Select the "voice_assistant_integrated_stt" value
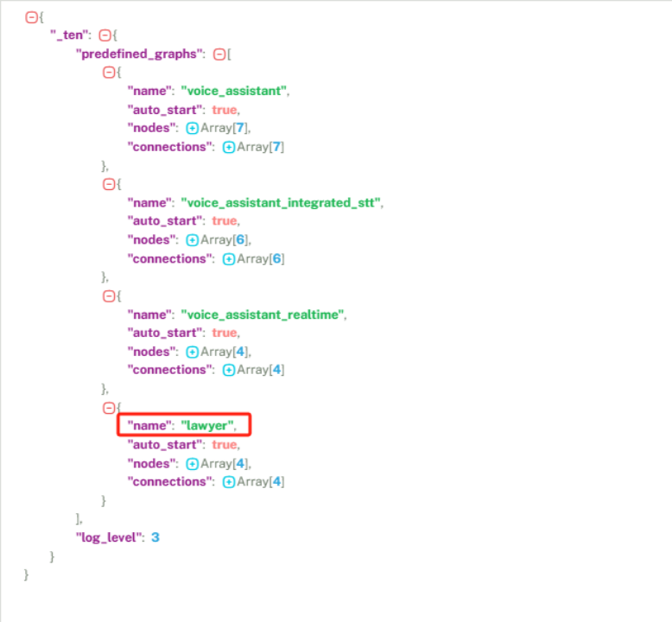Image resolution: width=672 pixels, height=622 pixels. [x=281, y=203]
